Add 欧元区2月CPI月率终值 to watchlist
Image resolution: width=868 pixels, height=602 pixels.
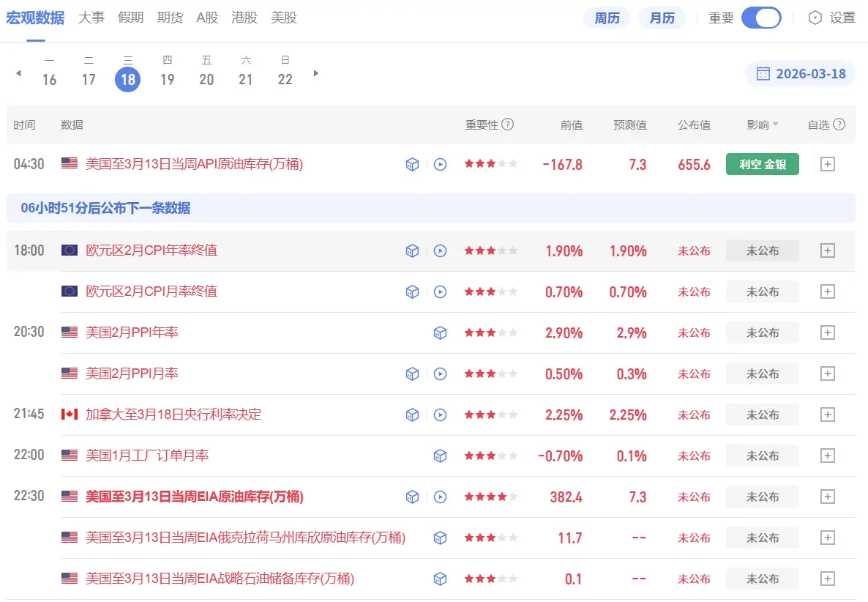point(828,292)
